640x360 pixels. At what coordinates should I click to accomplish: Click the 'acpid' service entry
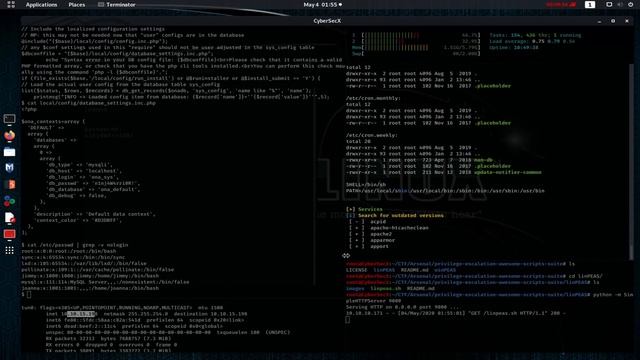[378, 222]
